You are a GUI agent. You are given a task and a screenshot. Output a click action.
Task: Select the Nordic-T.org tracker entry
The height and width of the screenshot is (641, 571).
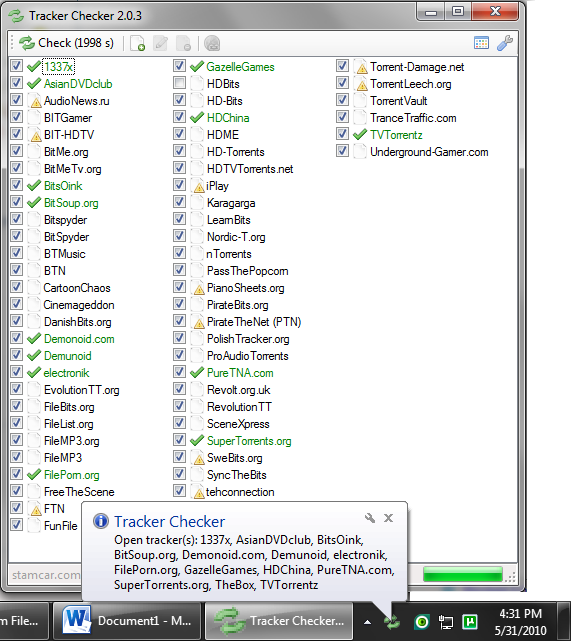coord(236,237)
